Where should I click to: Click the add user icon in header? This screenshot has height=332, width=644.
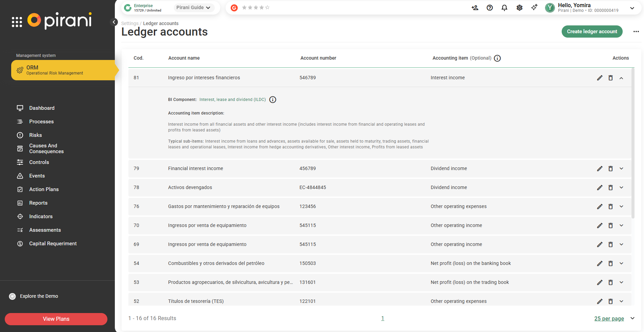click(x=475, y=8)
